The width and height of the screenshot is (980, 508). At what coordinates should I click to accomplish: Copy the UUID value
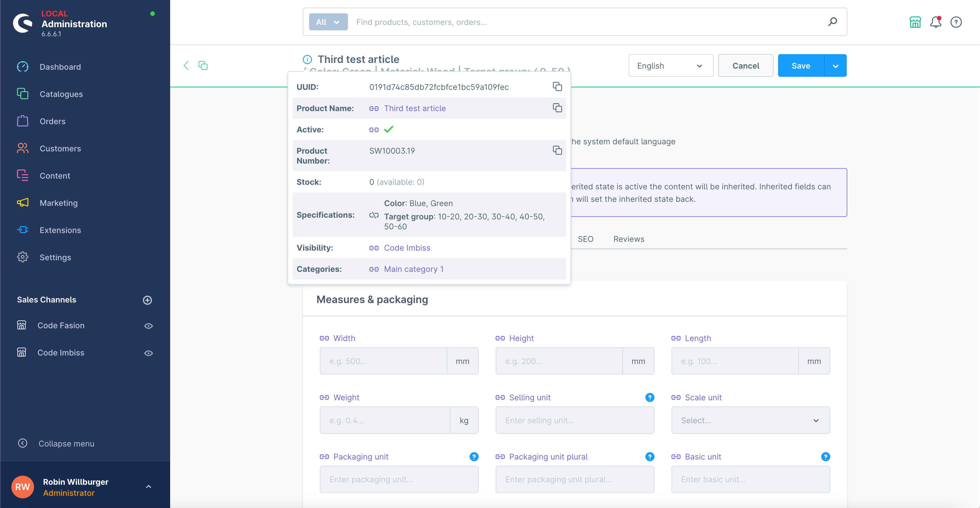coord(557,87)
